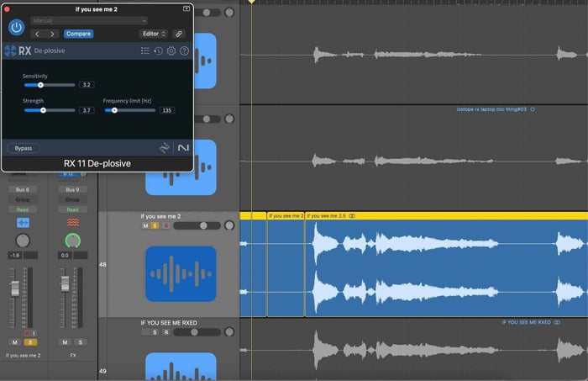This screenshot has width=588, height=381.
Task: Toggle record enable R on track 48 header
Action: (x=165, y=225)
